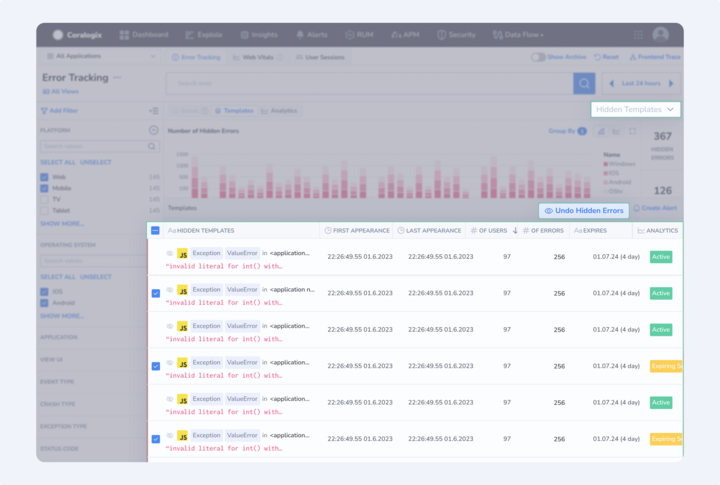Click Show More under Operating System
The height and width of the screenshot is (485, 720).
coord(62,316)
